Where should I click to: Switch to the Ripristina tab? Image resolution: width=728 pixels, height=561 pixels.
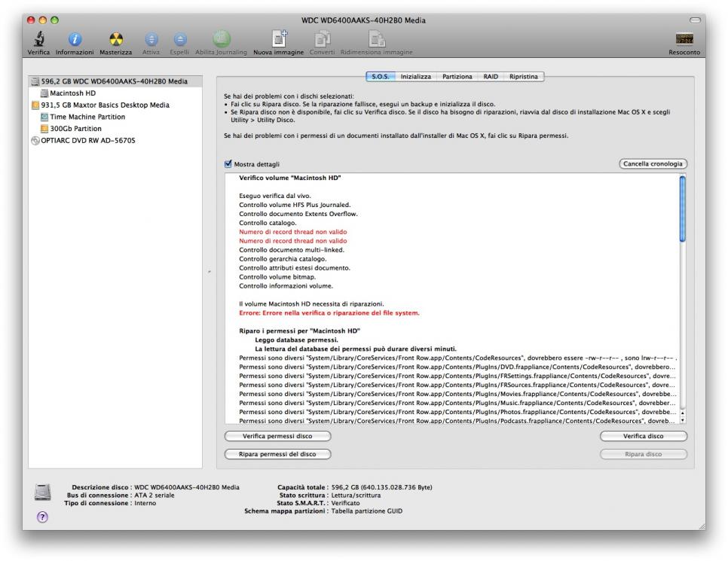[523, 77]
